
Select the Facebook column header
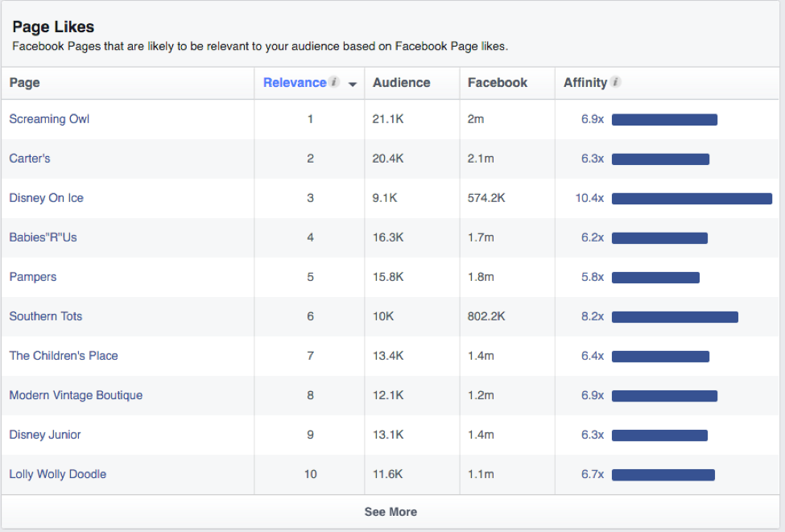pyautogui.click(x=497, y=83)
